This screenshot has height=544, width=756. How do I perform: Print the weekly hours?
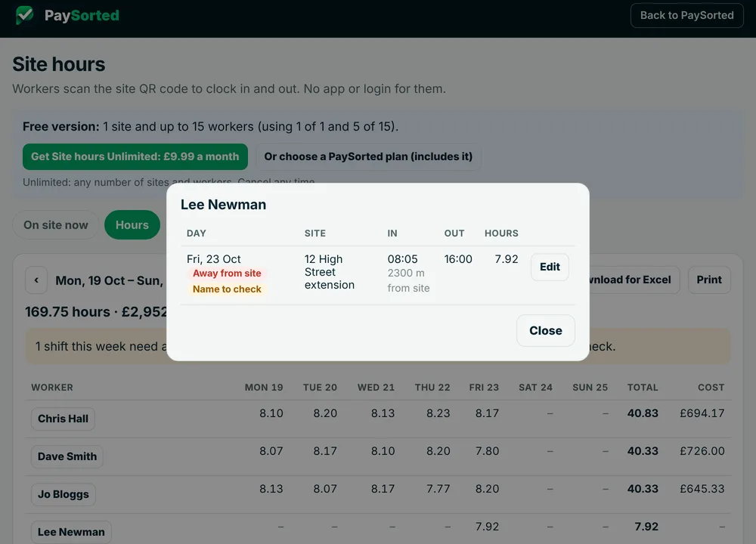coord(709,280)
